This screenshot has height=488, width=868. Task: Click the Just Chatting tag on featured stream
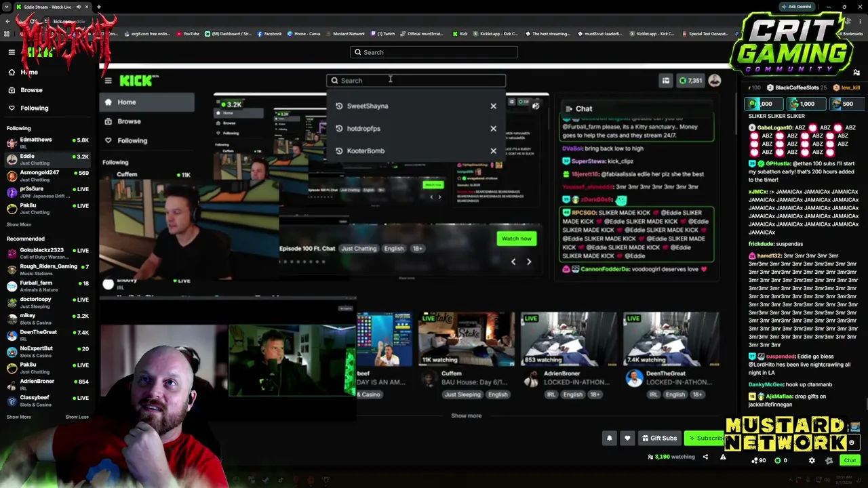click(x=359, y=249)
